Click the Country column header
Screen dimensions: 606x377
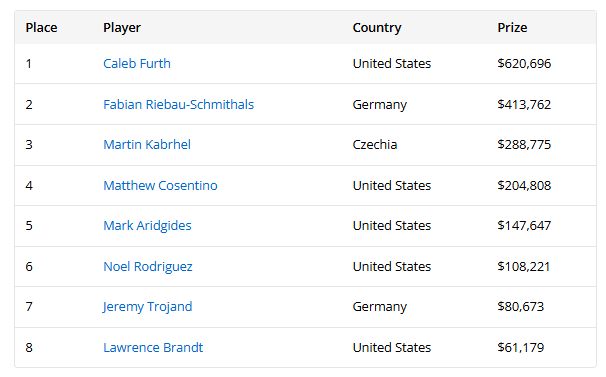point(377,28)
